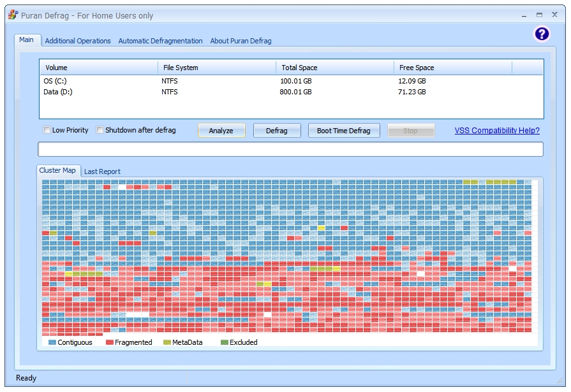The image size is (571, 392).
Task: Open the help question mark icon
Action: click(542, 34)
